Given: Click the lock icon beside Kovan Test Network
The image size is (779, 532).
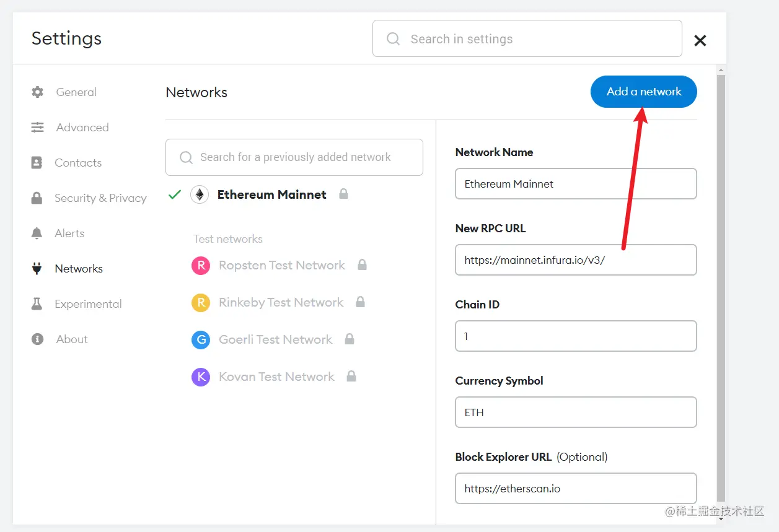Looking at the screenshot, I should point(351,376).
